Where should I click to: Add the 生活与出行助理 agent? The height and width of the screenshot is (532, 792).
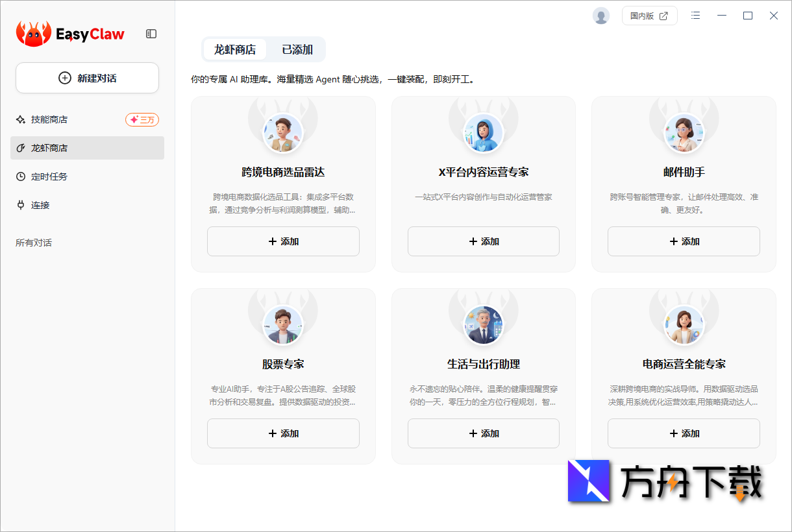coord(483,433)
